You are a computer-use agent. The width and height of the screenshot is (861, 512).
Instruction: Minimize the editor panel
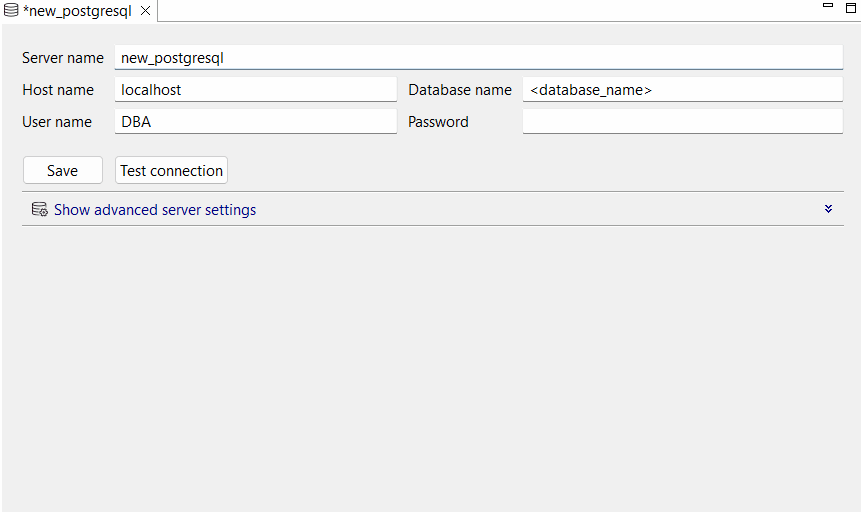coord(827,6)
